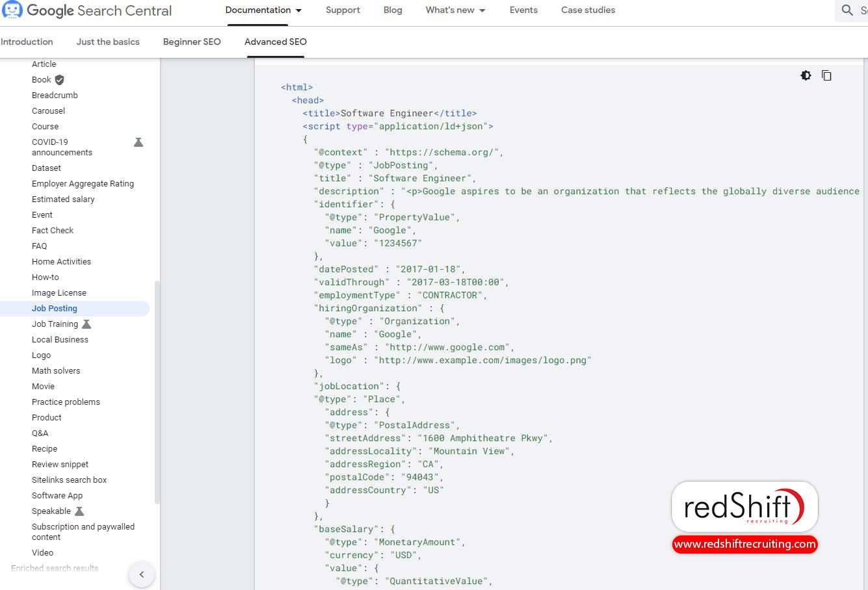Open the Carousel sidebar link
This screenshot has width=868, height=590.
point(49,111)
